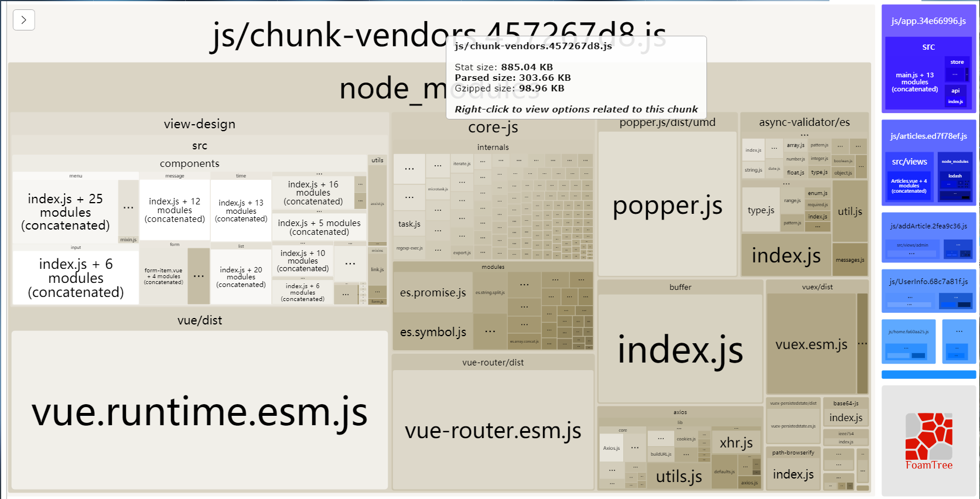
Task: Open the FoamTree logo link
Action: pos(928,441)
